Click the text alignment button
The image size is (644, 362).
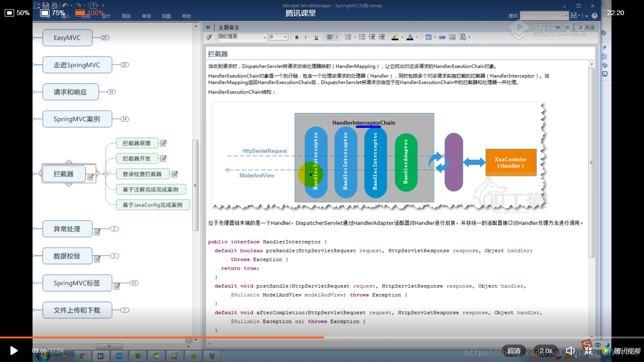click(330, 37)
